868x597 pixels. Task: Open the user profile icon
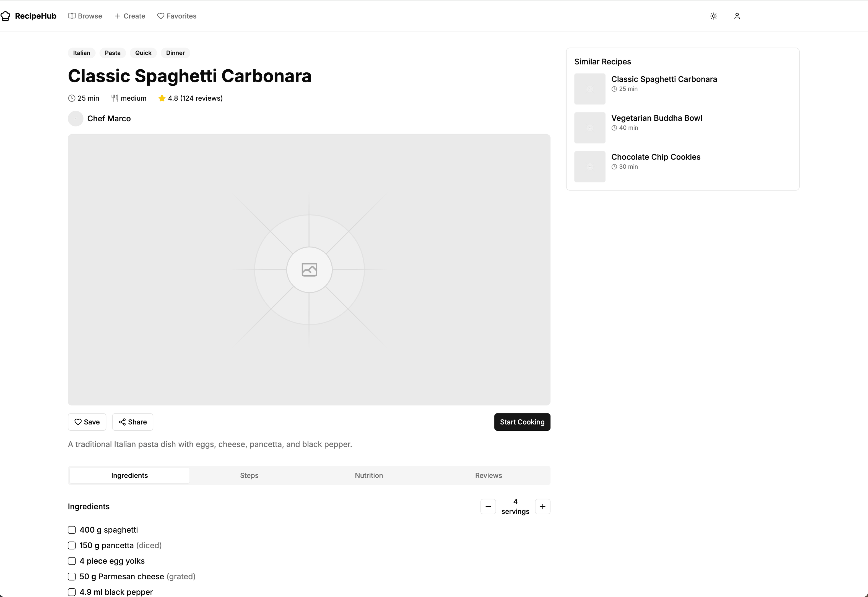click(x=737, y=16)
